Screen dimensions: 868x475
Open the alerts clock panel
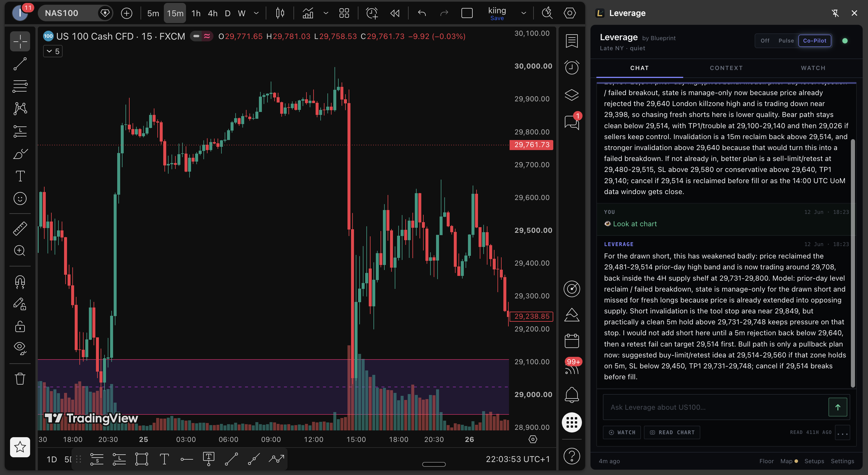[x=572, y=67]
